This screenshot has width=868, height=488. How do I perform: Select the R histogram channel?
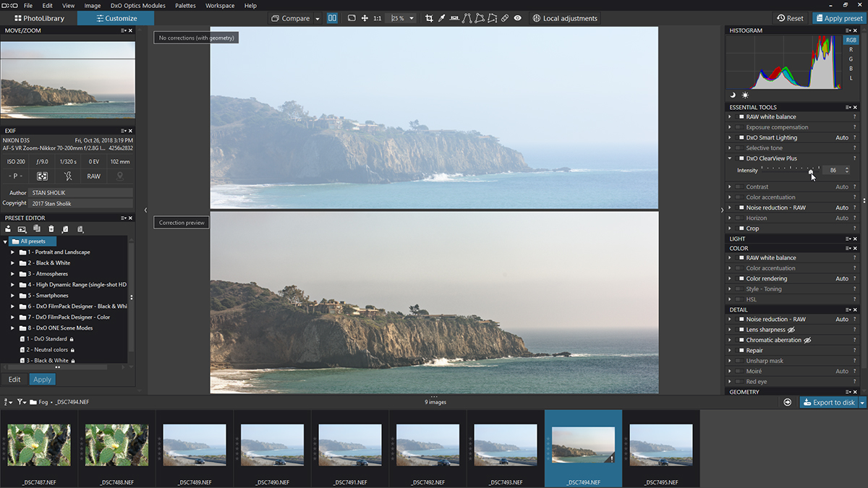coord(851,50)
